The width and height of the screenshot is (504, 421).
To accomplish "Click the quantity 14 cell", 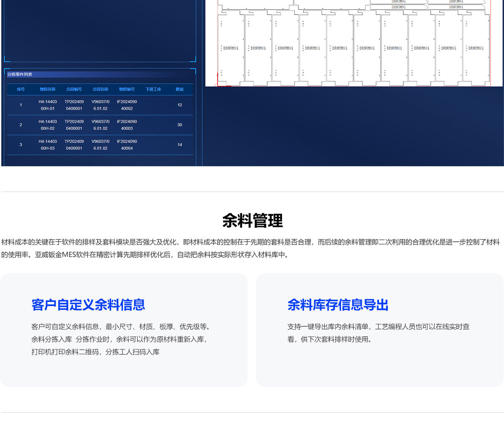I will click(180, 145).
